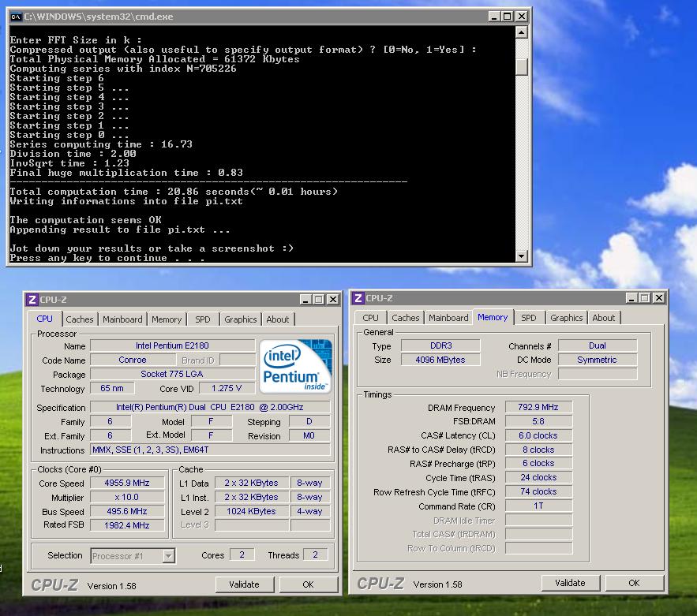Click memory Type value DDR3
697x616 pixels.
(440, 345)
